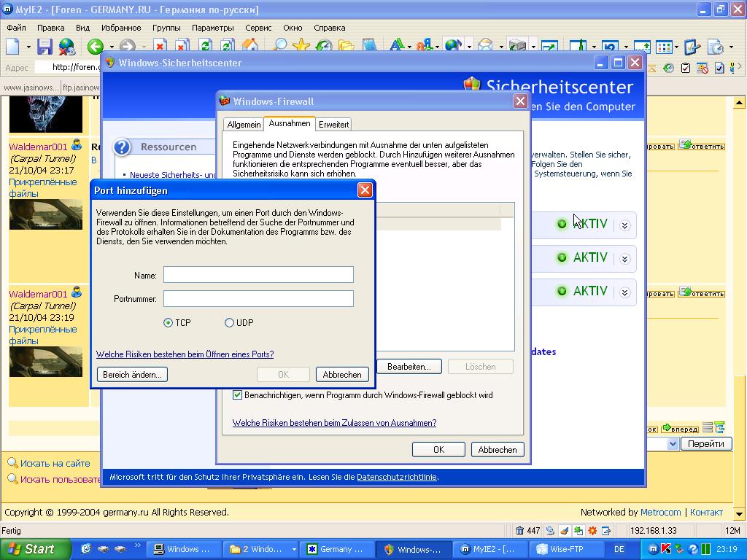
Task: Click the page scrollbar down arrow
Action: click(739, 513)
